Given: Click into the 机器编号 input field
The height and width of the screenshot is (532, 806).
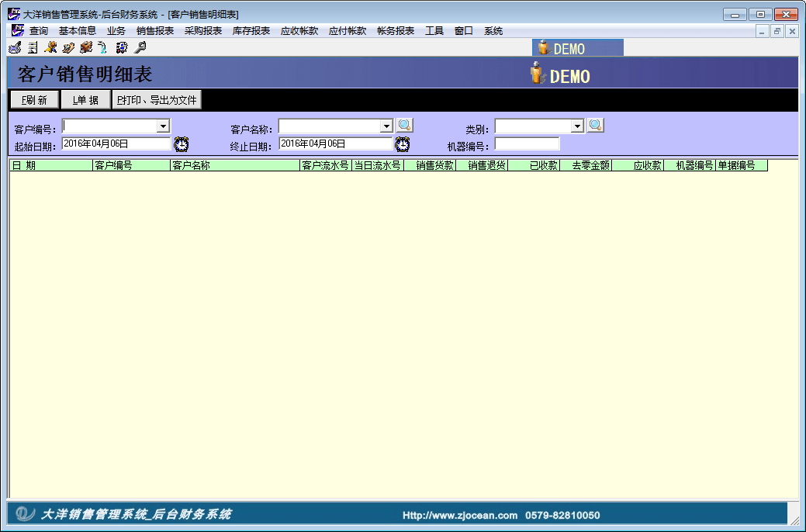Looking at the screenshot, I should pyautogui.click(x=527, y=143).
